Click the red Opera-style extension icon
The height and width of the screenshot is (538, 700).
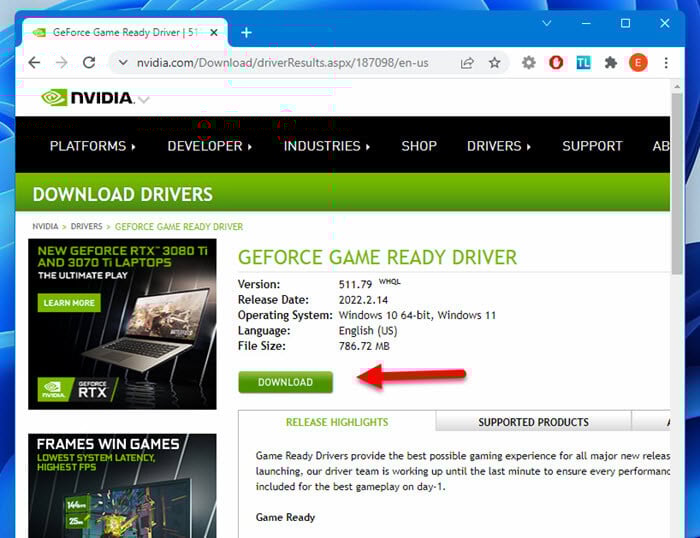pos(556,63)
